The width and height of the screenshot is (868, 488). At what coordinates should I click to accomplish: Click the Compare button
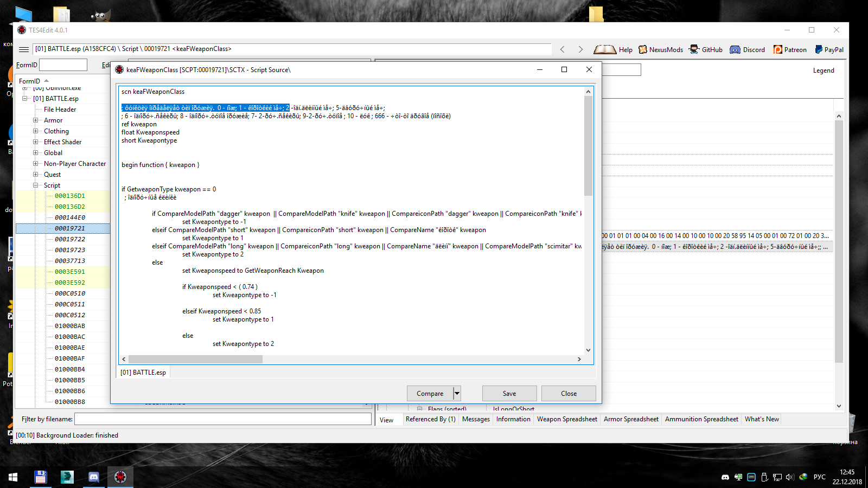click(x=430, y=394)
